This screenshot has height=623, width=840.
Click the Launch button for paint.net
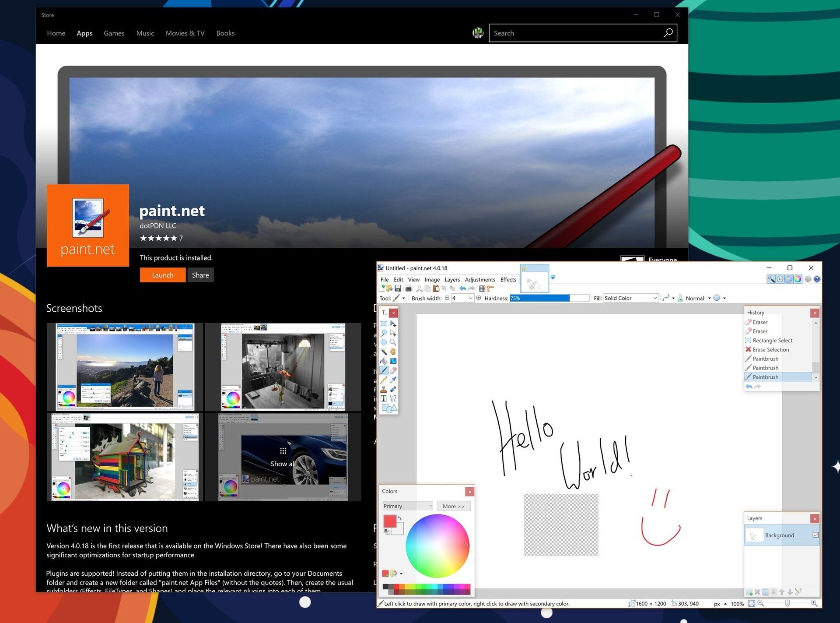tap(162, 275)
